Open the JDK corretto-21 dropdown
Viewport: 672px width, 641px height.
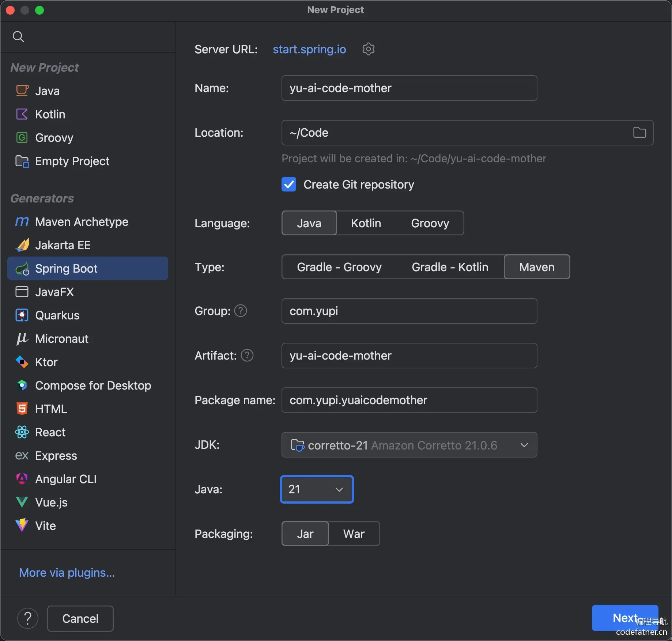[x=409, y=445]
